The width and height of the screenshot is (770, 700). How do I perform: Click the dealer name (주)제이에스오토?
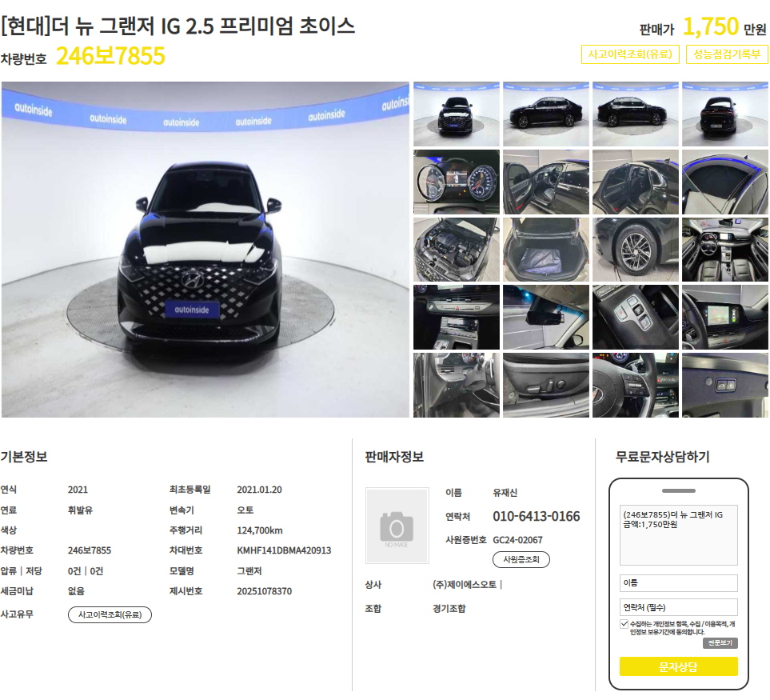[x=465, y=585]
